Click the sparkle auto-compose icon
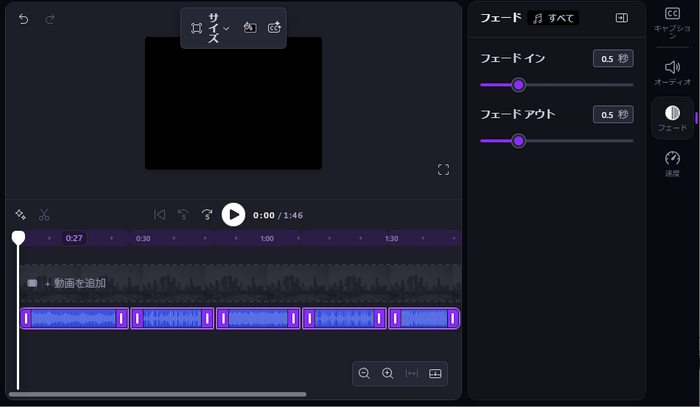The height and width of the screenshot is (407, 700). pos(20,214)
